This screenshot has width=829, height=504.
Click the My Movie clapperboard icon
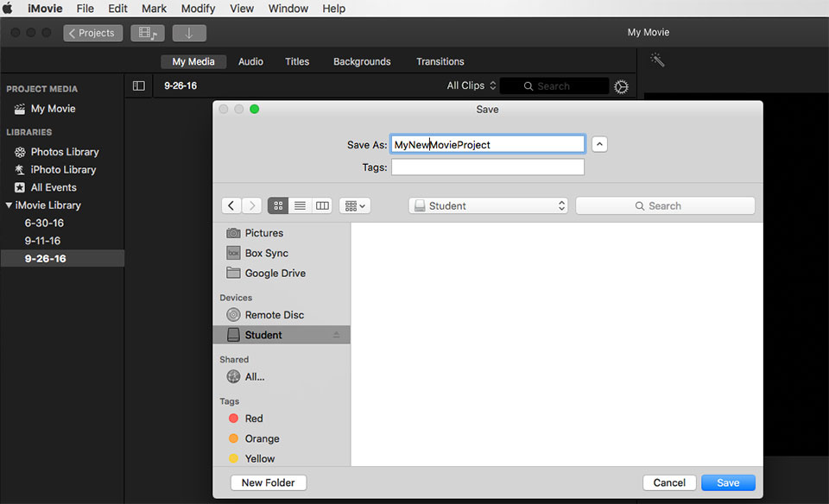tap(20, 109)
